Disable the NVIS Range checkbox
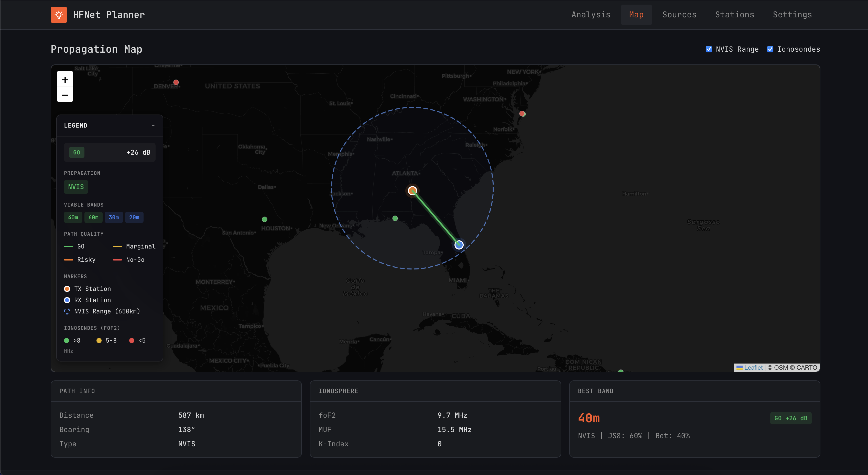This screenshot has height=475, width=868. click(x=709, y=49)
